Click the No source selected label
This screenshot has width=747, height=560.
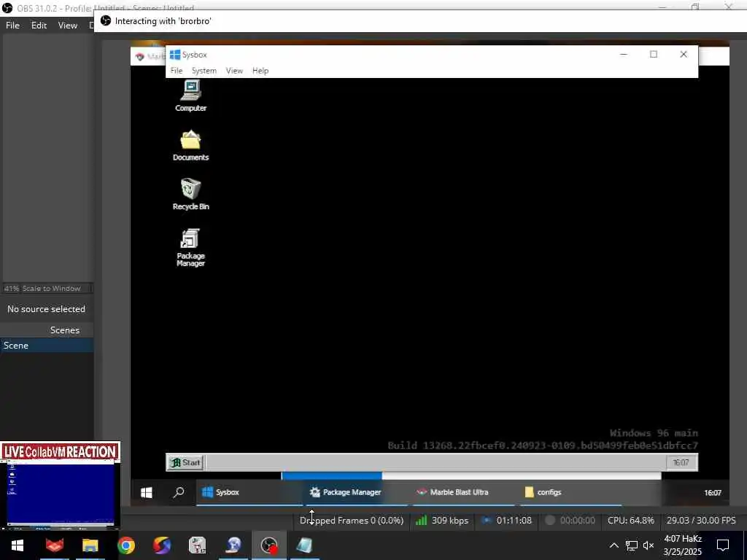pos(46,309)
